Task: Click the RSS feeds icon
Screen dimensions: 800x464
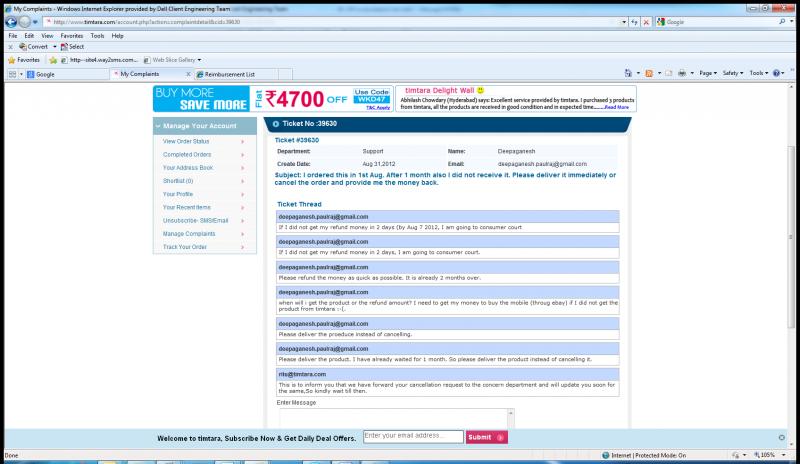Action: pyautogui.click(x=649, y=73)
